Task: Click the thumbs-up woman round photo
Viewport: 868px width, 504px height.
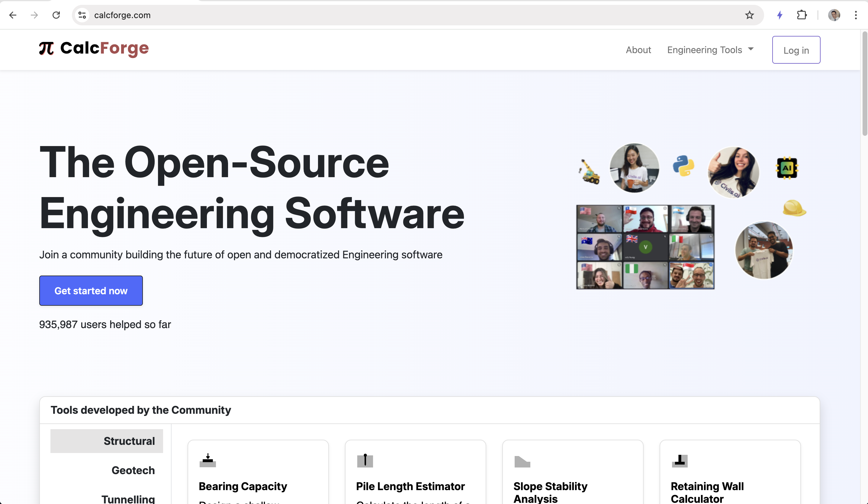Action: point(733,172)
